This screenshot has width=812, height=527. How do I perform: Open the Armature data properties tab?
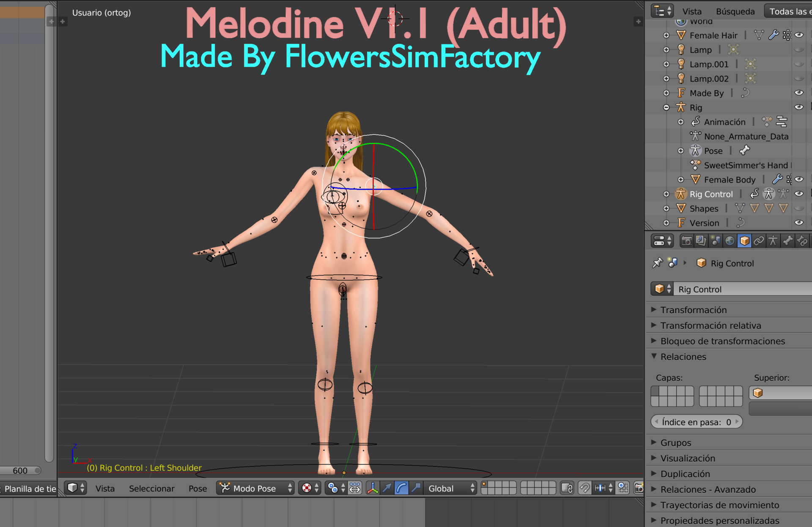(773, 241)
